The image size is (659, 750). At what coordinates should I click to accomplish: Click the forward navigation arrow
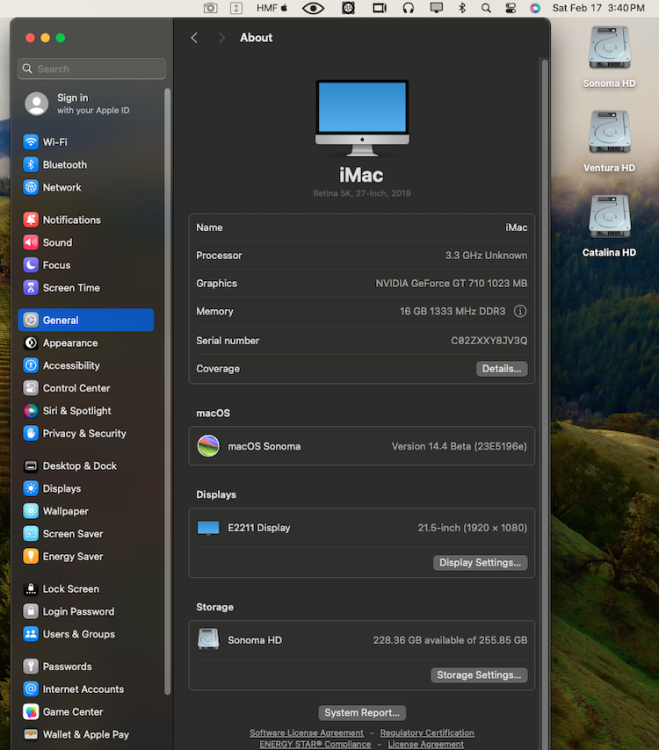(x=221, y=38)
